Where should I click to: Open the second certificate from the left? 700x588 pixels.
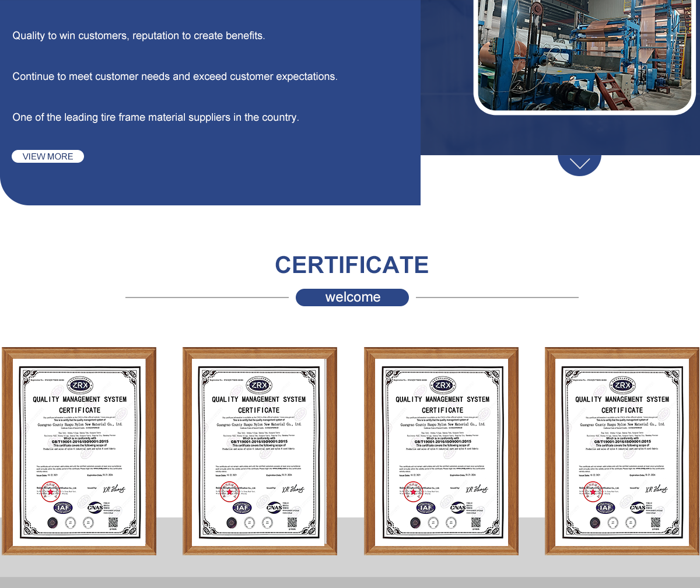[260, 451]
